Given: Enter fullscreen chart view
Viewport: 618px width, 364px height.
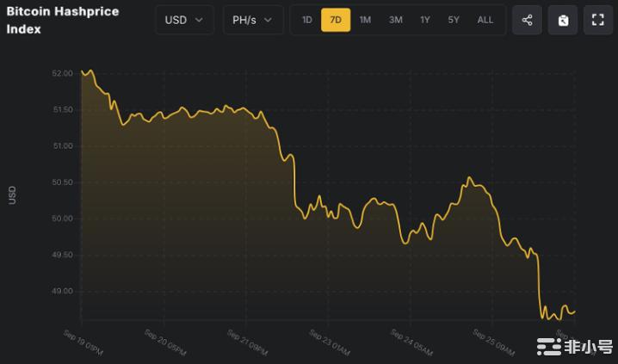Looking at the screenshot, I should click(x=598, y=20).
